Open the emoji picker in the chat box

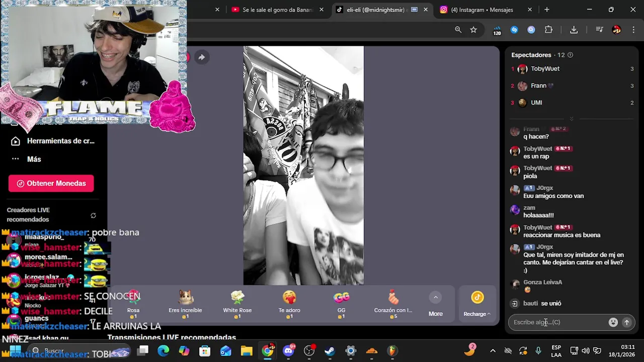click(x=613, y=322)
